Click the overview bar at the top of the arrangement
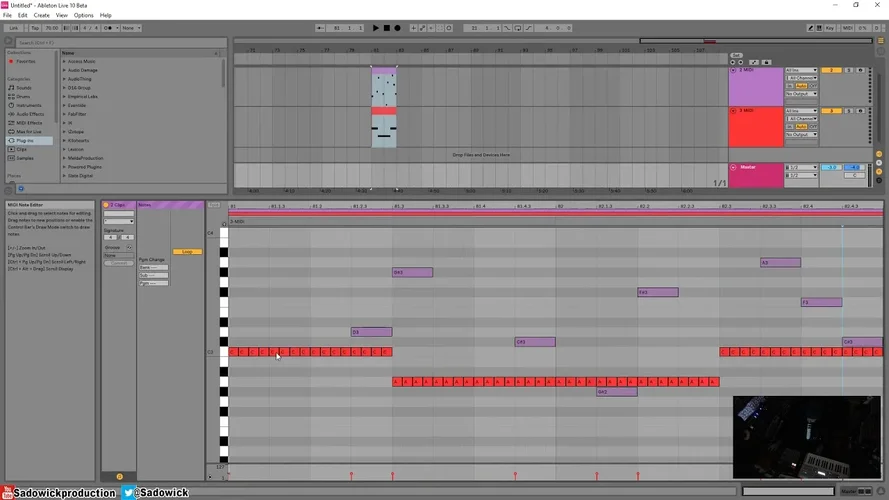This screenshot has height=500, width=889. tap(552, 41)
